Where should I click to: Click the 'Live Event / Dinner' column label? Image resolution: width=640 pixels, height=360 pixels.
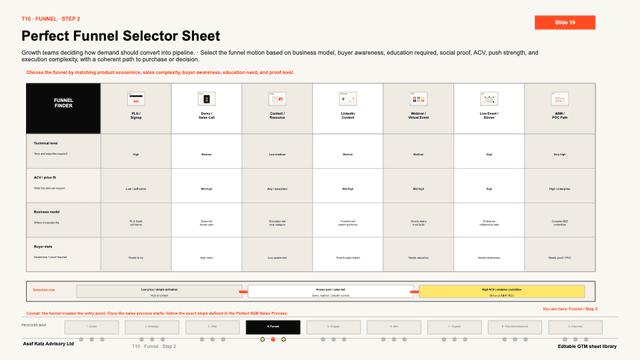pos(489,116)
